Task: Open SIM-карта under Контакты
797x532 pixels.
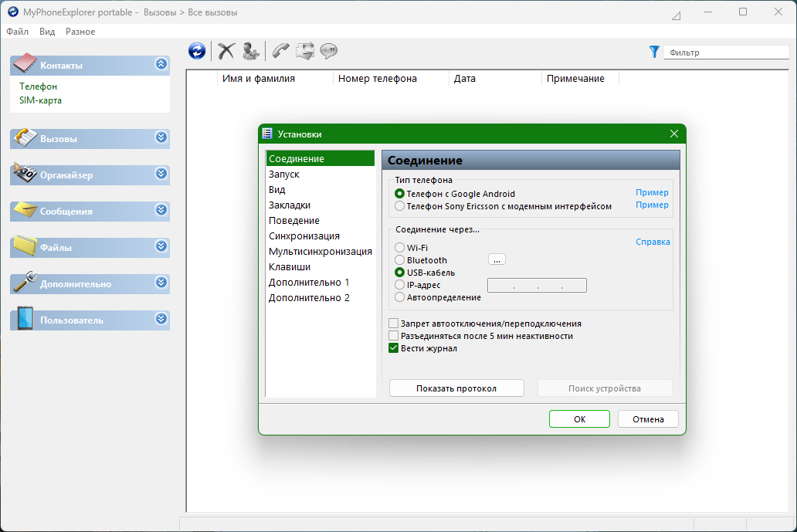Action: [x=40, y=100]
